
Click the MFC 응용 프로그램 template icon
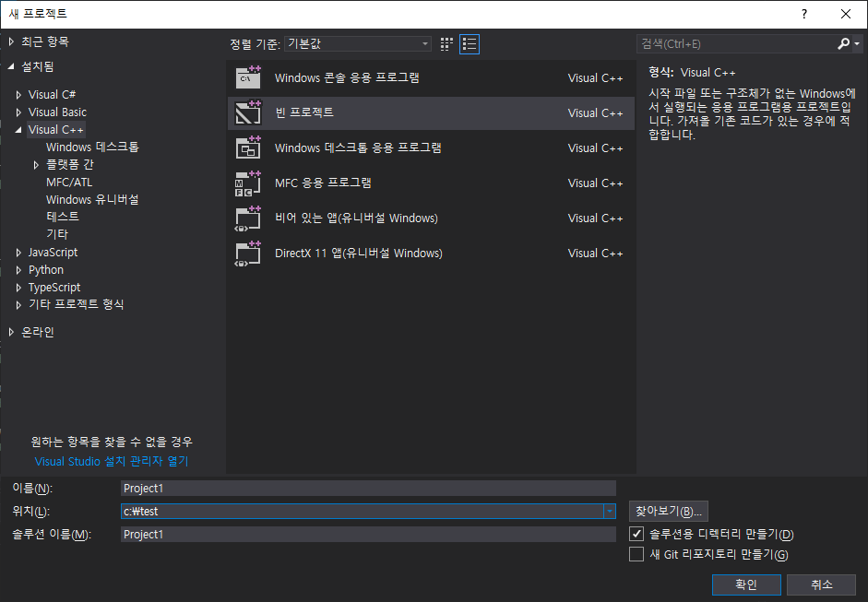248,183
